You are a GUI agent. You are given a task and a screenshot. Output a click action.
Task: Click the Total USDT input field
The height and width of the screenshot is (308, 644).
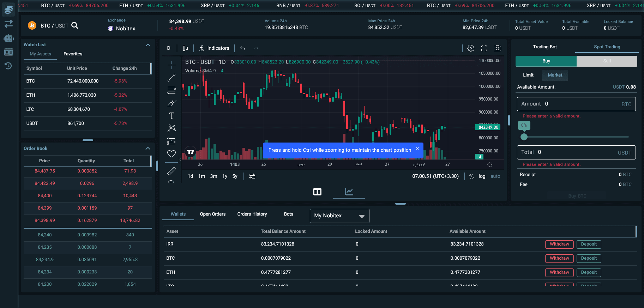(x=576, y=152)
